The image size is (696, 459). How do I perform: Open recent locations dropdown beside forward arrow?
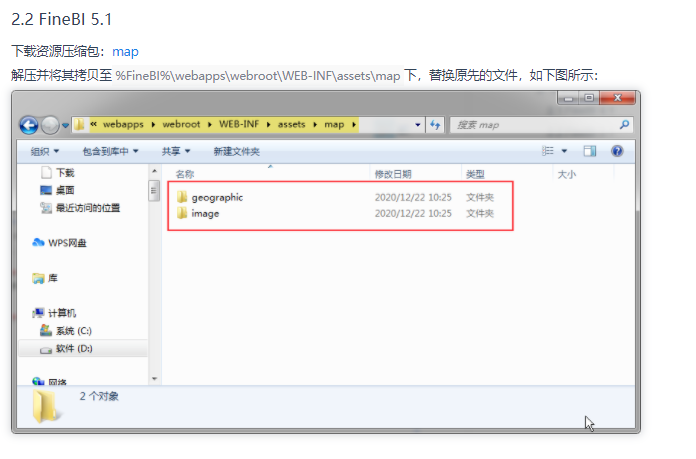pos(65,126)
